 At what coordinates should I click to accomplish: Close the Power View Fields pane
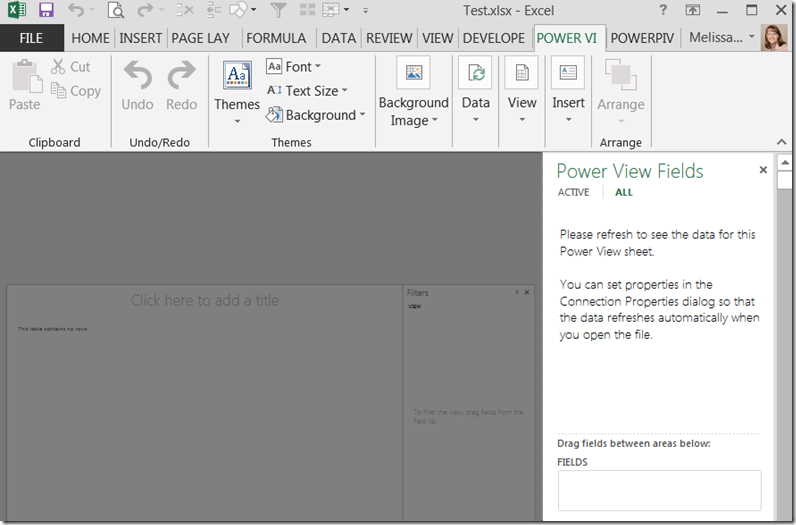(x=763, y=170)
